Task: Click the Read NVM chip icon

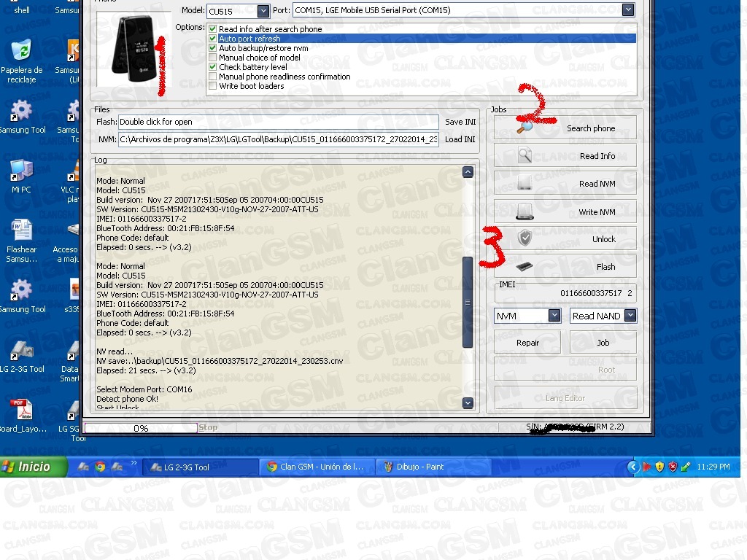Action: [x=525, y=183]
